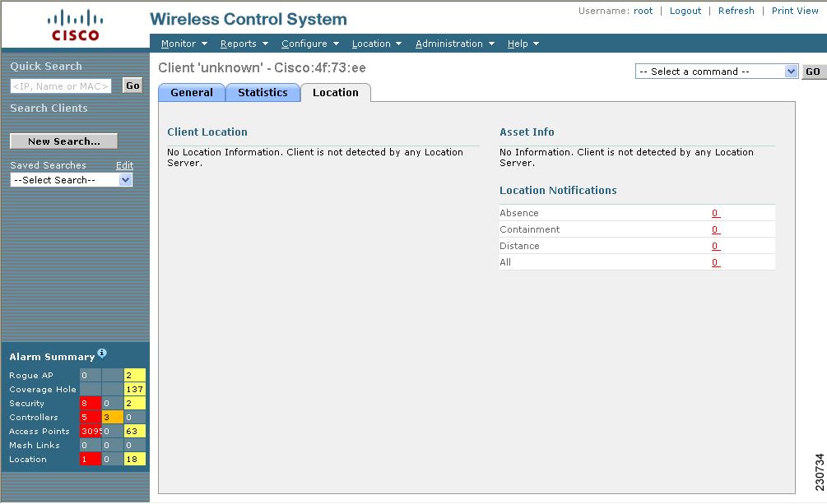Open the Location menu in the navigation bar
The height and width of the screenshot is (504, 827).
377,44
